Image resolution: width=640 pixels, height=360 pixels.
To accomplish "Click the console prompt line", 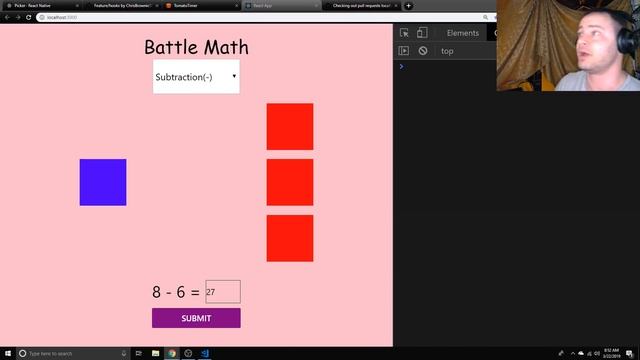I will pyautogui.click(x=445, y=67).
